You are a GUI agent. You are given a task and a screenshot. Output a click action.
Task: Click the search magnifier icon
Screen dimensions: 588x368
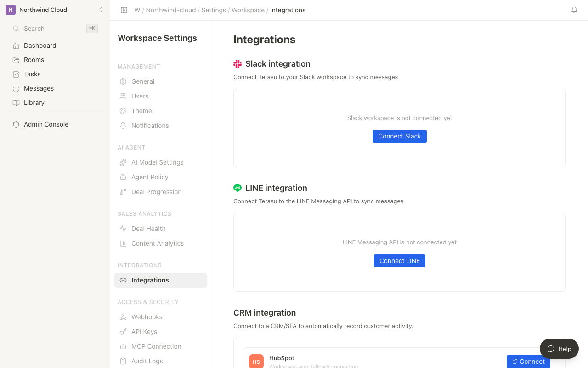[16, 29]
